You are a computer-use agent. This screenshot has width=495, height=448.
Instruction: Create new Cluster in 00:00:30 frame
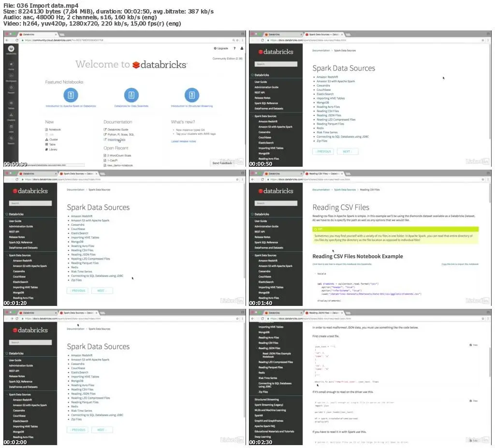point(51,140)
